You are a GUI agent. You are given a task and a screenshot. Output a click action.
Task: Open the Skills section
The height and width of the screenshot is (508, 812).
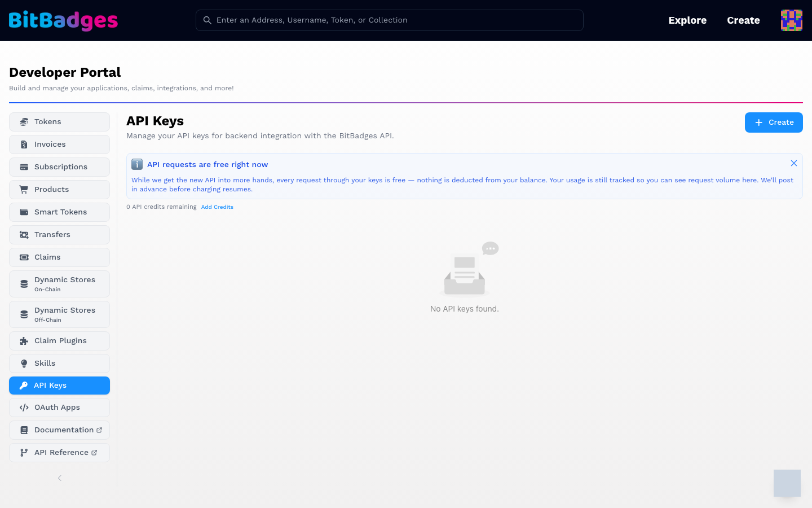click(x=59, y=364)
